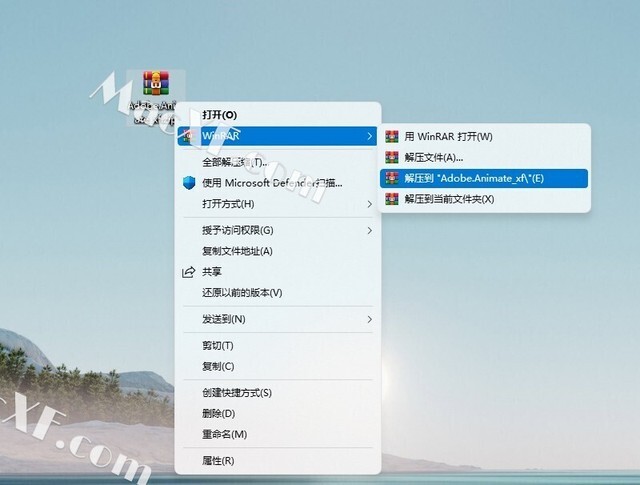Expand the 授予访问权限(G) submenu arrow
The height and width of the screenshot is (485, 640).
[369, 231]
